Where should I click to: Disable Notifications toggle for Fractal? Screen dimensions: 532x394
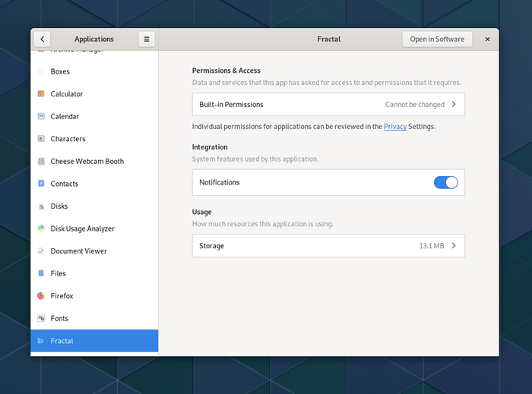[x=445, y=182]
